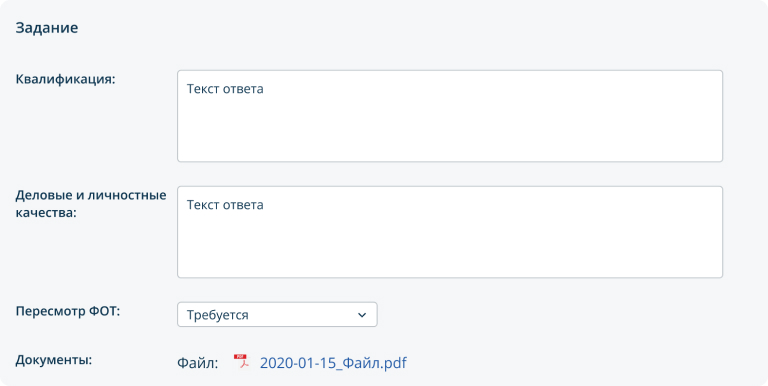
Task: Click the Деловые и личностные качества label
Action: click(x=91, y=204)
